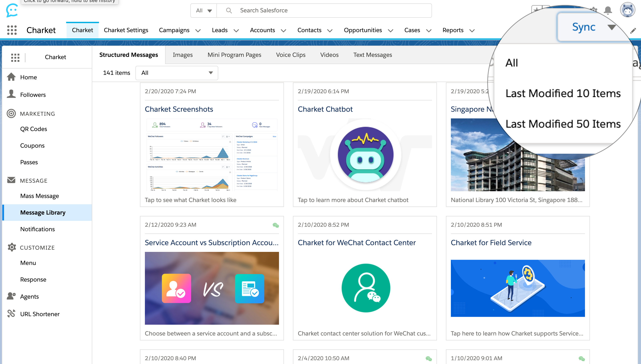
Task: Open the notifications bell icon
Action: 608,10
